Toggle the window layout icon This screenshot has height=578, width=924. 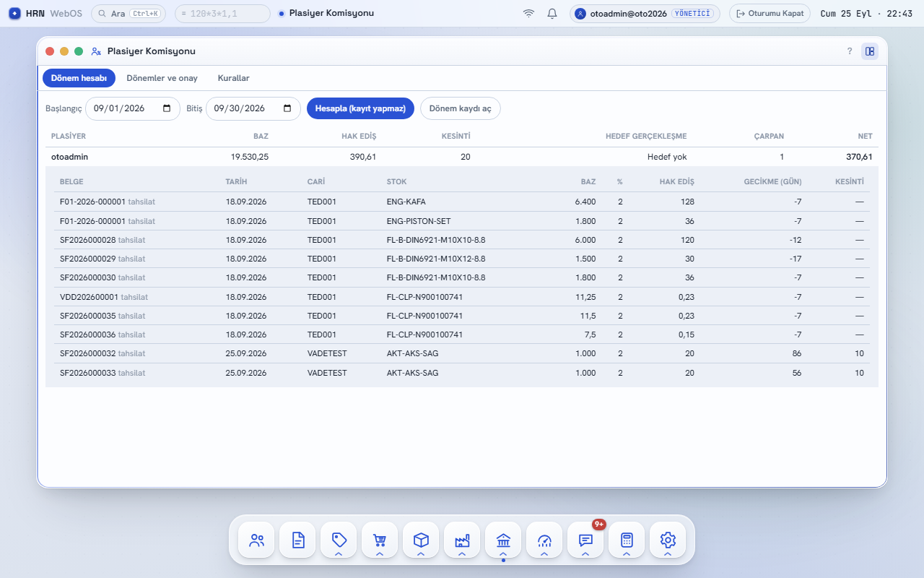pyautogui.click(x=870, y=51)
